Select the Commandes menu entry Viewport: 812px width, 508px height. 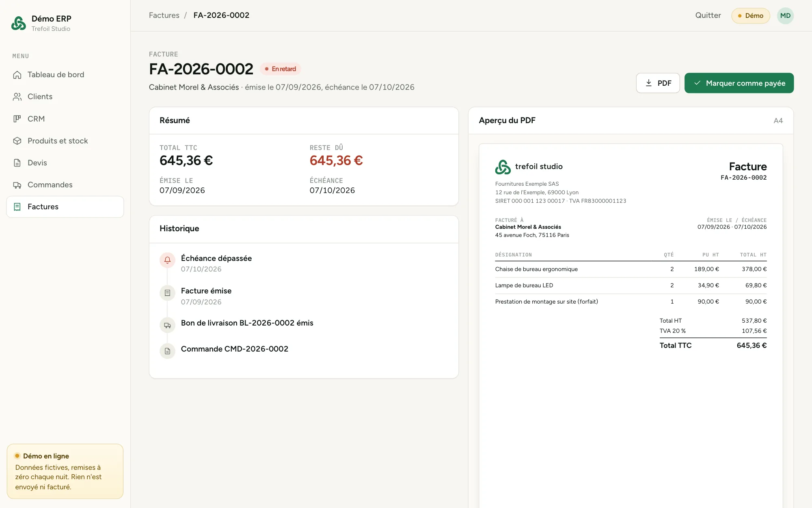[x=65, y=185]
